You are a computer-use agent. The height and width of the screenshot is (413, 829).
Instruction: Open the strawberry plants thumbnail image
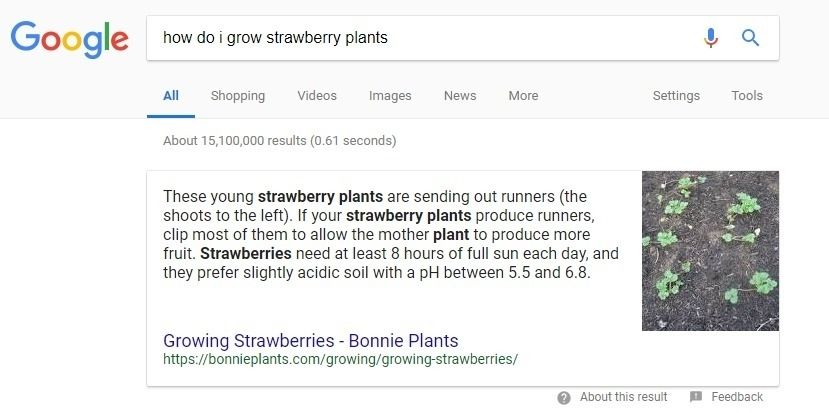point(710,251)
